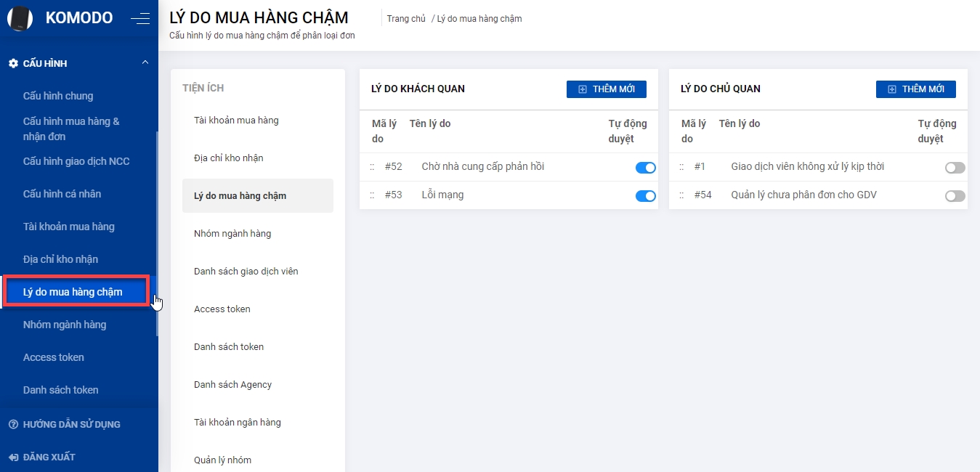Image resolution: width=980 pixels, height=472 pixels.
Task: Click the help icon for Hướng dẫn sử dụng
Action: point(13,424)
